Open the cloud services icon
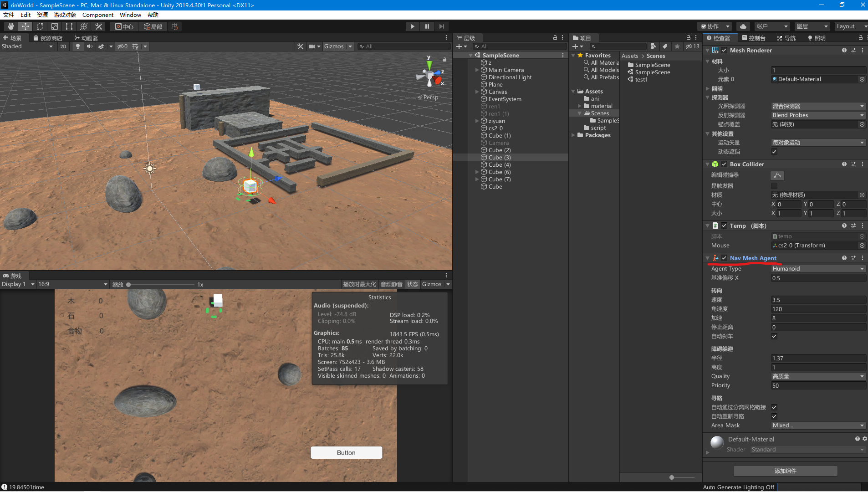The image size is (868, 492). pos(743,26)
